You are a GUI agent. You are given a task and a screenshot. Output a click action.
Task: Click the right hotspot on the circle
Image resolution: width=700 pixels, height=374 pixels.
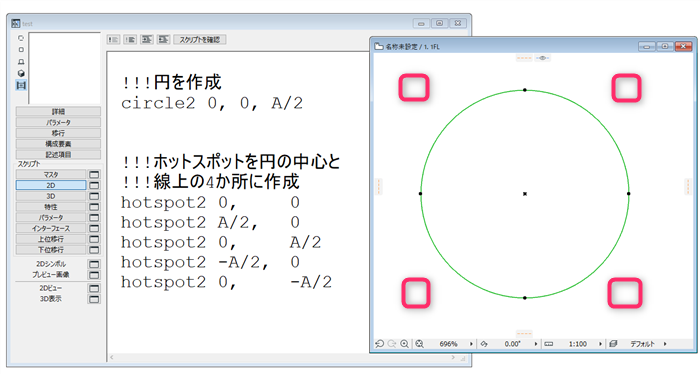(x=629, y=194)
